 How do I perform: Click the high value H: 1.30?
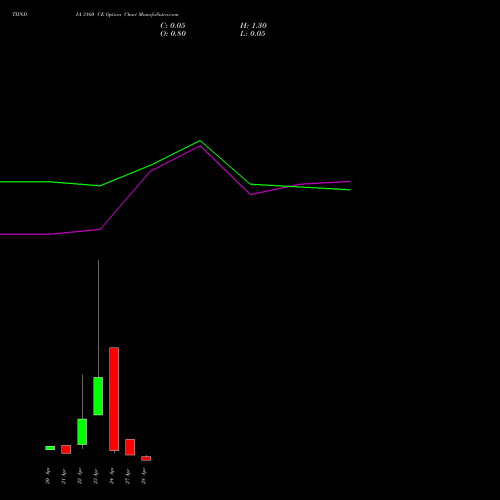[x=253, y=26]
